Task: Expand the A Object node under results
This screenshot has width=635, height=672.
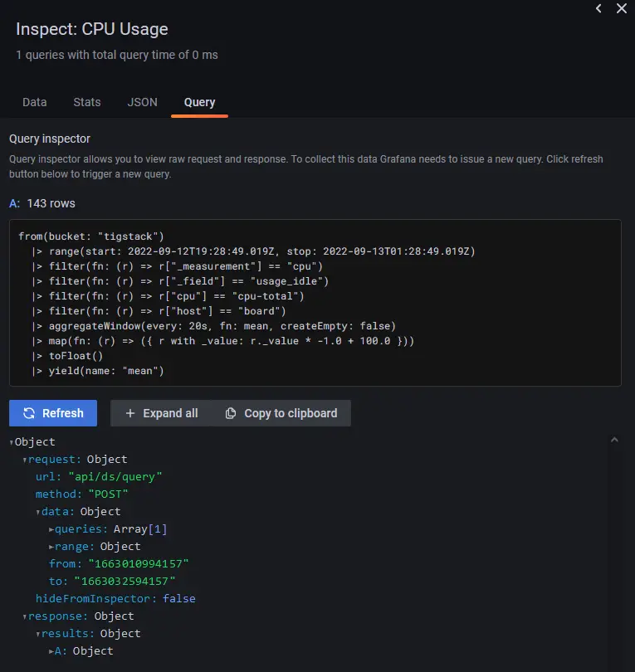Action: (x=51, y=650)
